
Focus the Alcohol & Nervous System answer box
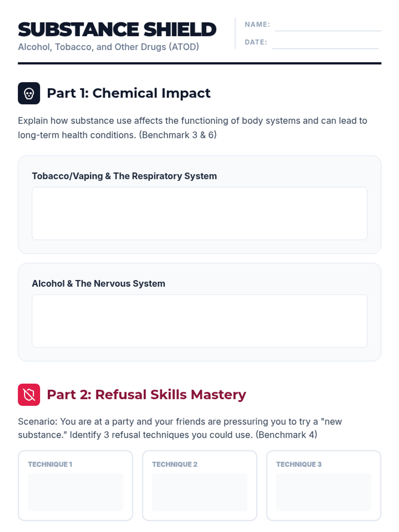click(199, 321)
